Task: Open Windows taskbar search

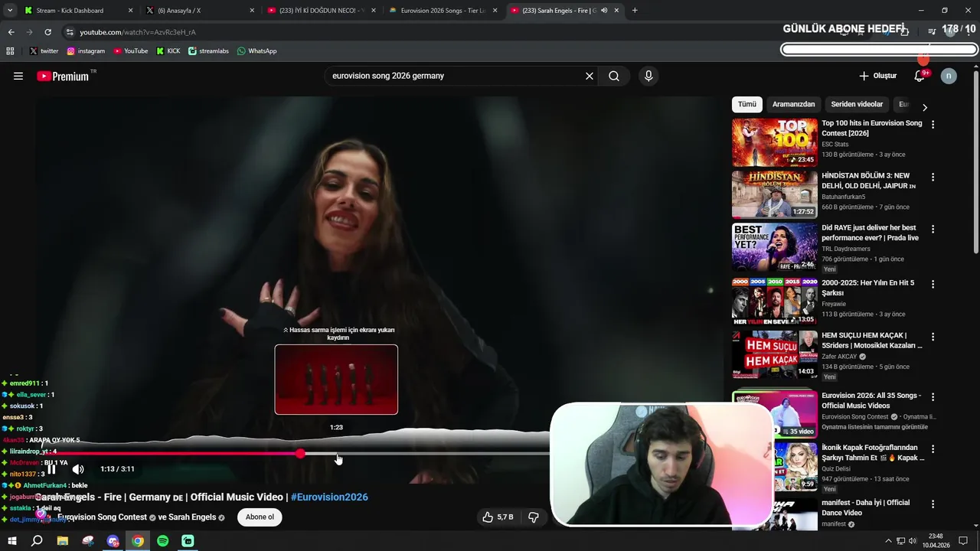Action: 37,541
